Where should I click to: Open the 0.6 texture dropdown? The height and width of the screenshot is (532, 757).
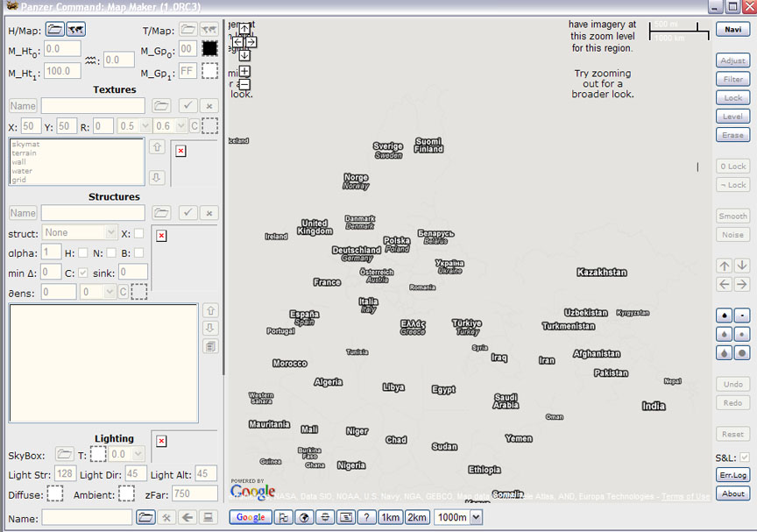click(181, 126)
